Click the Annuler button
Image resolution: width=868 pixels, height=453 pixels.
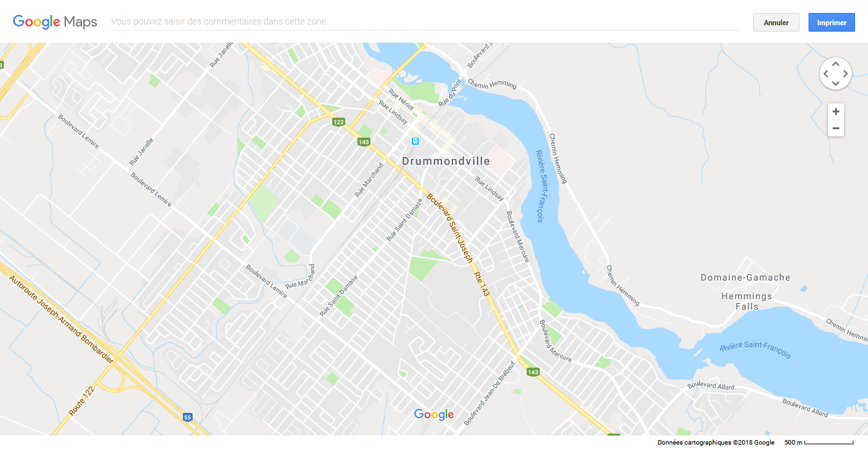[776, 23]
